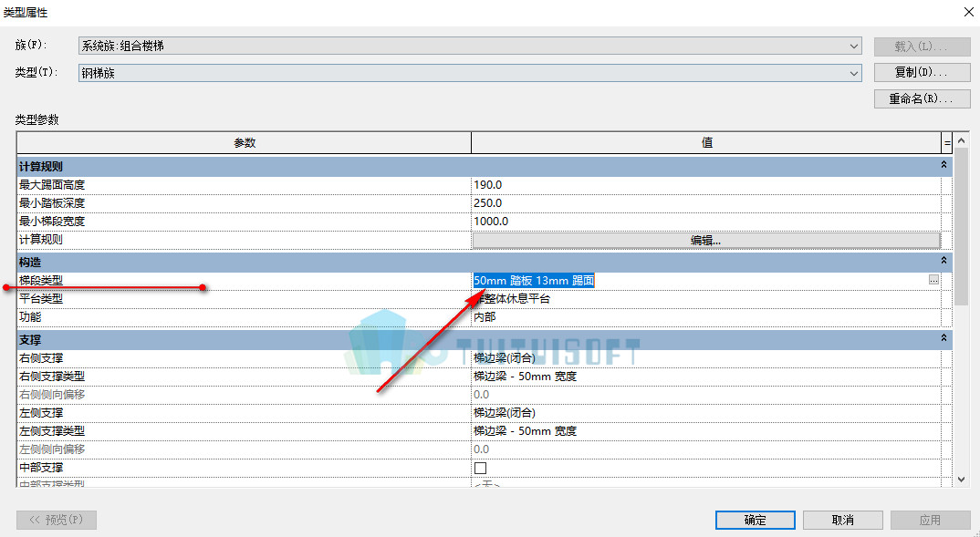Click the 左侧支撑 value 梯边梁(闭合)

(x=706, y=413)
